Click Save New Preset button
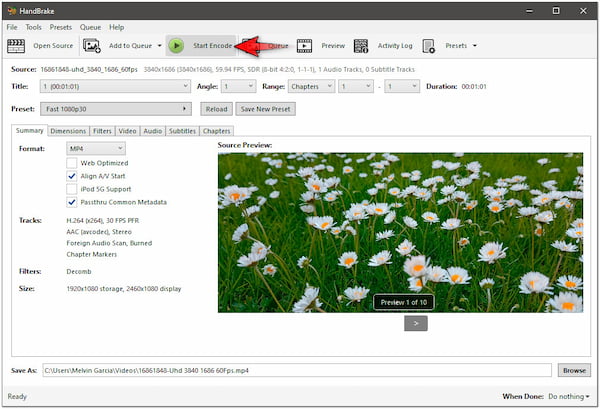The height and width of the screenshot is (409, 600). tap(266, 109)
